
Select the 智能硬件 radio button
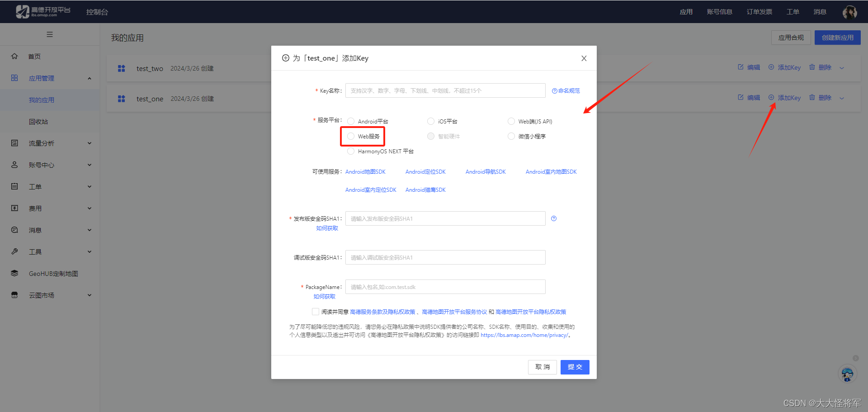click(431, 136)
